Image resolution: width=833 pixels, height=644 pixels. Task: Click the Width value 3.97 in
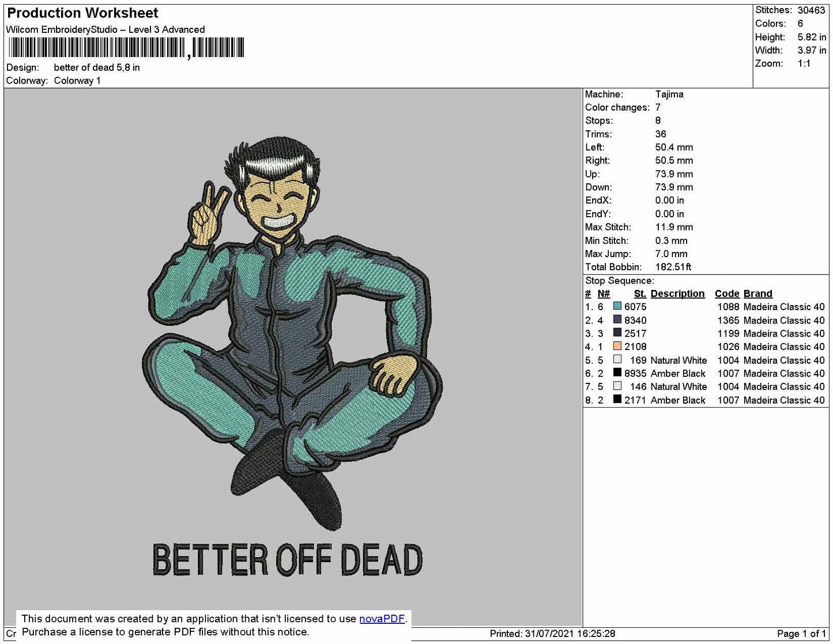point(812,50)
